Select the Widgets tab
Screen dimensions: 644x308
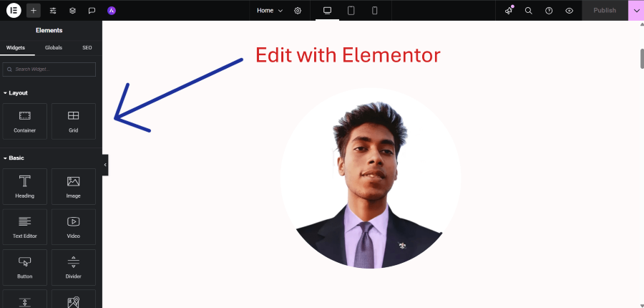[16, 48]
